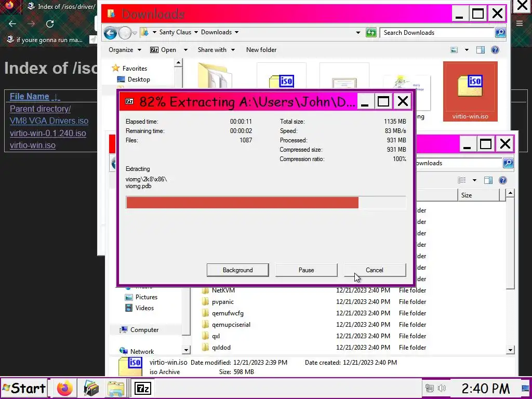Open the NetKVM folder

(223, 290)
